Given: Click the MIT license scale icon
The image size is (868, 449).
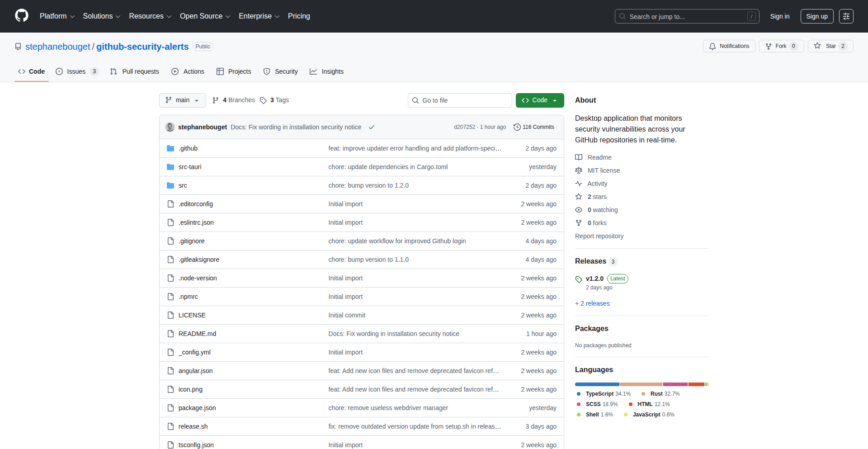Looking at the screenshot, I should pos(579,170).
